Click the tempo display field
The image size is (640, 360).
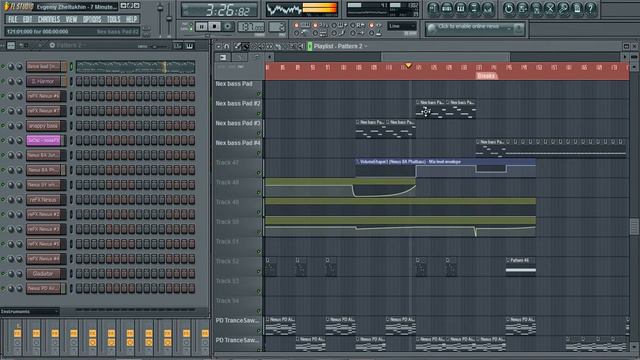point(251,27)
